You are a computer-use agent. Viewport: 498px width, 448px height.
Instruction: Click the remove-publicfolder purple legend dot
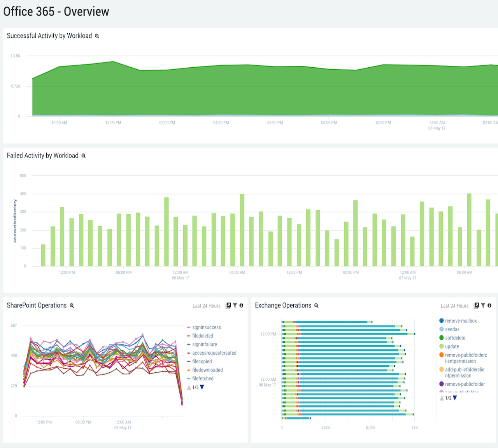point(442,384)
